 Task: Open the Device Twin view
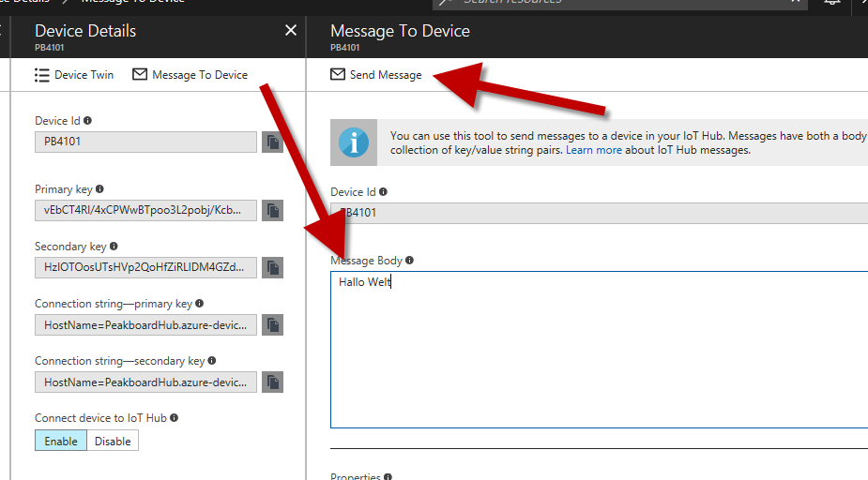[x=74, y=75]
